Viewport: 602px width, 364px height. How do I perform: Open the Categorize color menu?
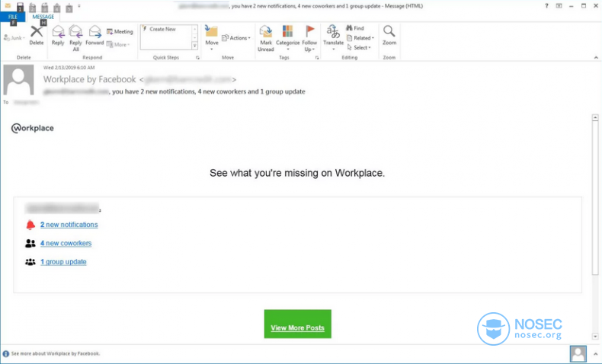287,38
